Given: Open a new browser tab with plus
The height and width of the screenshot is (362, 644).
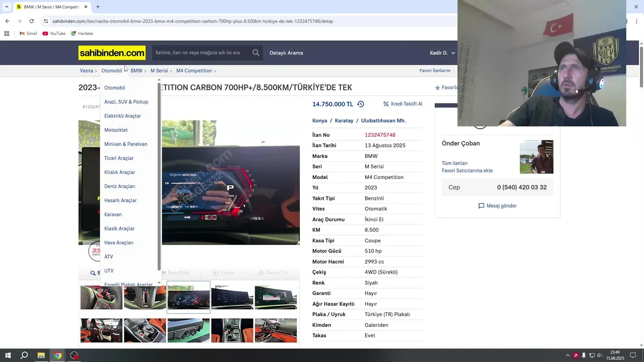Looking at the screenshot, I should (98, 7).
